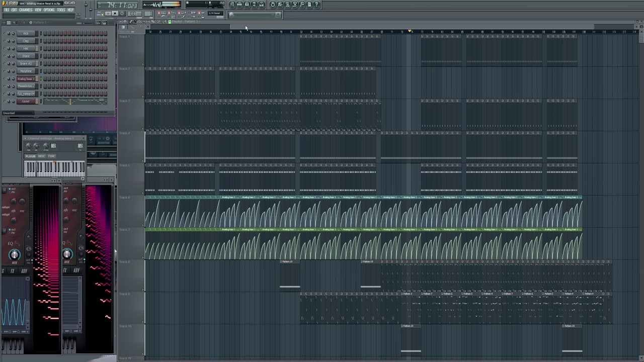Mute the Kick channel LED
Image resolution: width=644 pixels, height=362 pixels.
pyautogui.click(x=5, y=33)
